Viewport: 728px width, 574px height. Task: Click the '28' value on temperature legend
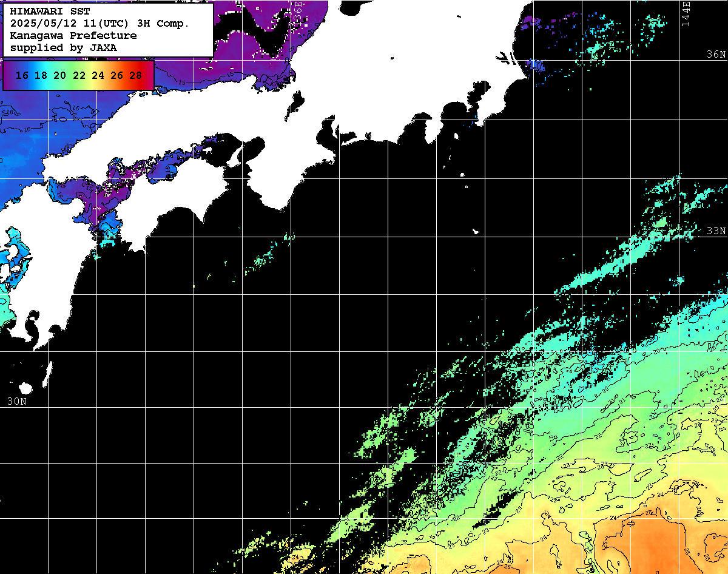point(136,75)
